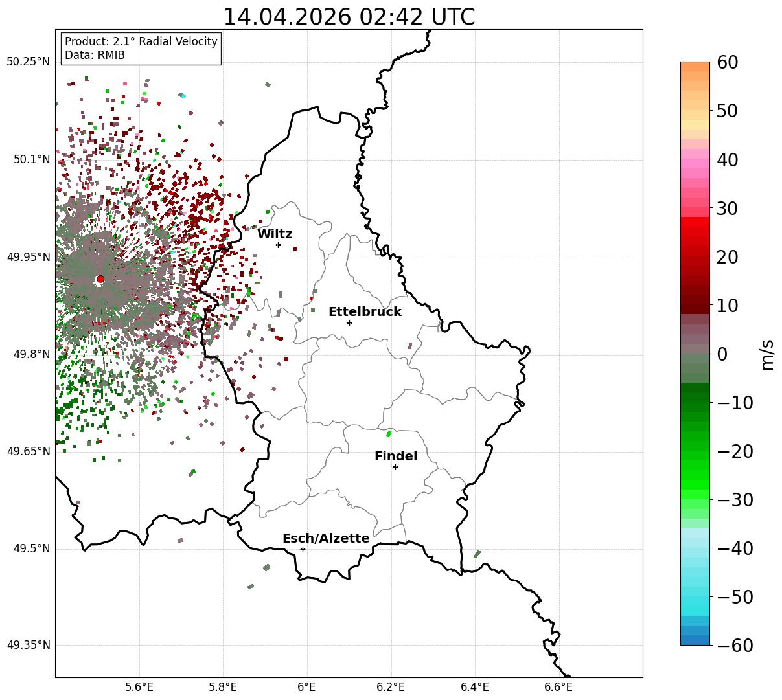Click the Wiltz station cross marker
The height and width of the screenshot is (700, 782).
[x=278, y=245]
